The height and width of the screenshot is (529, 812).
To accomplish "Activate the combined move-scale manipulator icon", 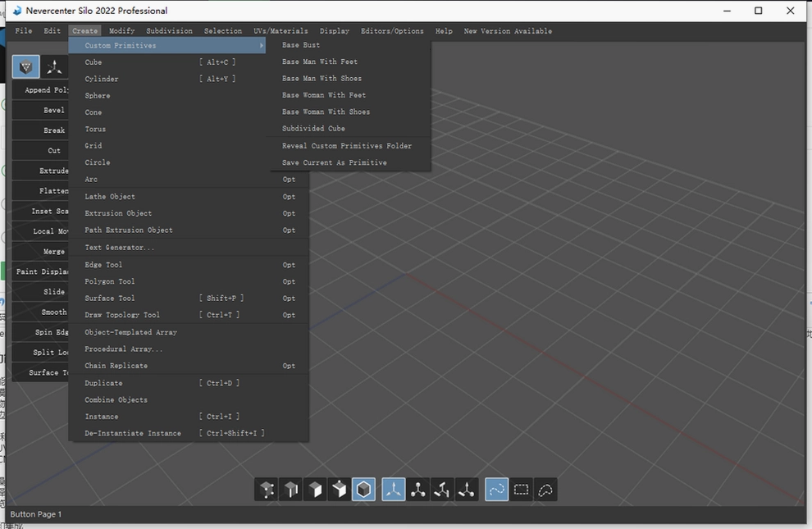I will [466, 489].
